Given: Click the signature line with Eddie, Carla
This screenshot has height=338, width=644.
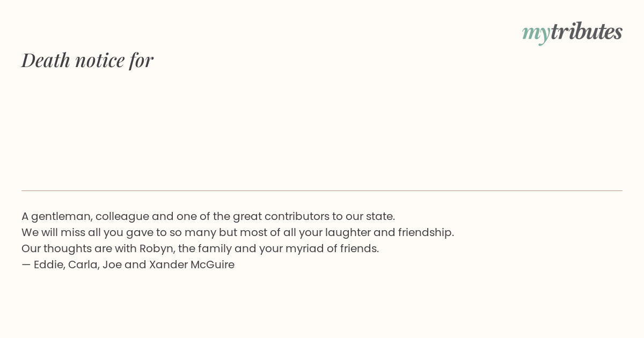Looking at the screenshot, I should [x=128, y=265].
